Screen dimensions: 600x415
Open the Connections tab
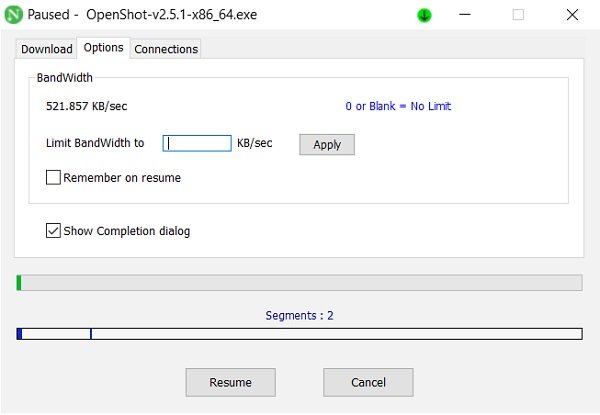click(166, 49)
